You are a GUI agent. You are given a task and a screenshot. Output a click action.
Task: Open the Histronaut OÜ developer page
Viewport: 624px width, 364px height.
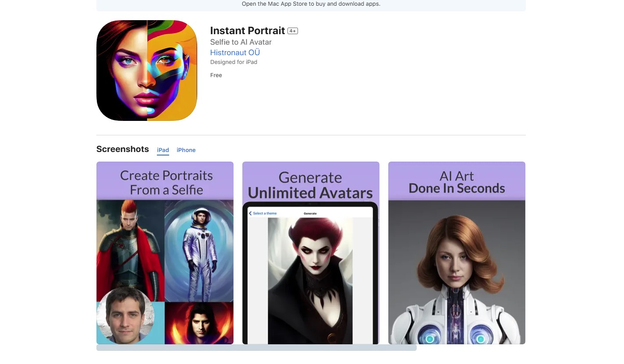(x=235, y=52)
